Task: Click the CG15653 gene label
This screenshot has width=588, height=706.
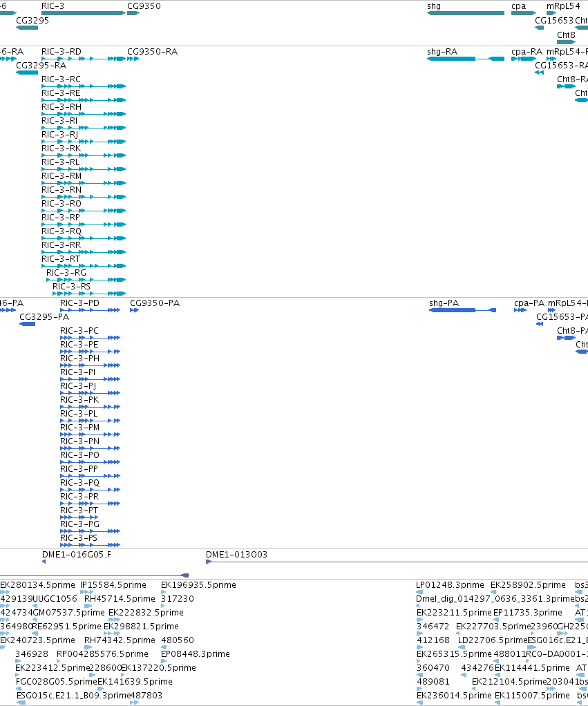Action: click(x=553, y=20)
